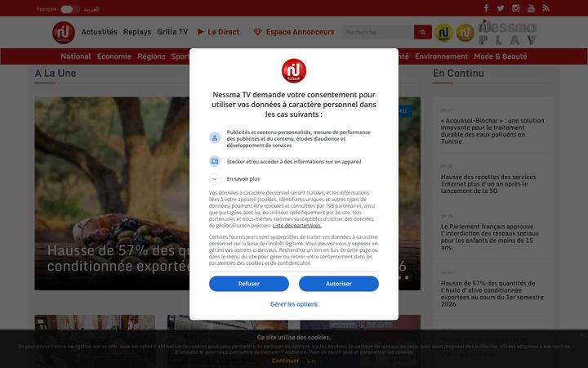This screenshot has width=588, height=368.
Task: Click the Arabic language label
Action: pos(91,9)
